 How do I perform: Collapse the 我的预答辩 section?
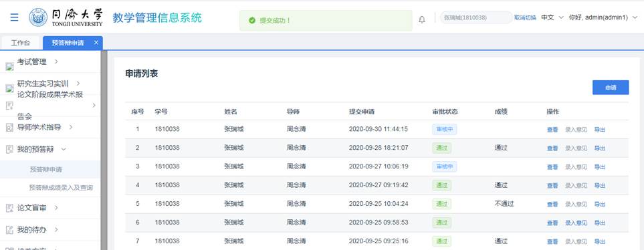pos(64,149)
